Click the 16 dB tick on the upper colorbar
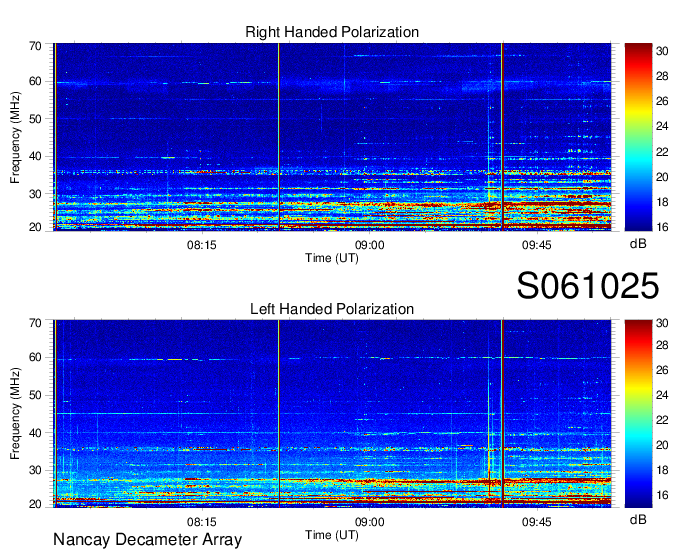Image resolution: width=680 pixels, height=552 pixels. [x=662, y=227]
